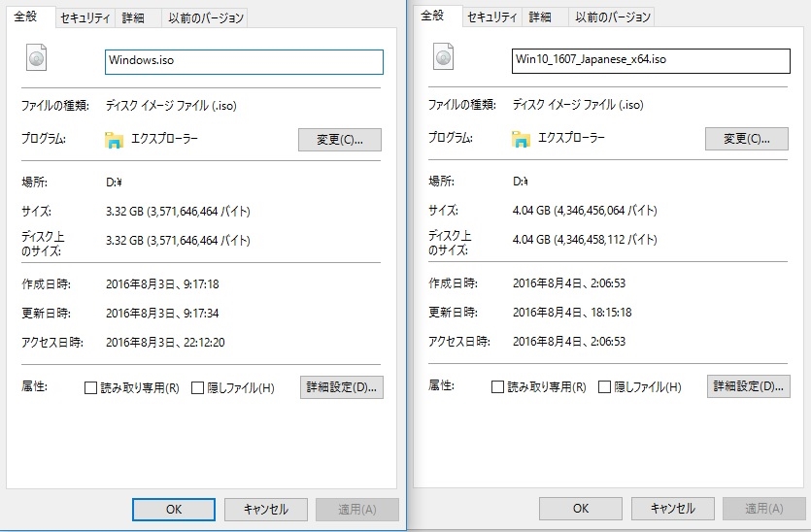Click the Explorer program icon in the right dialog
811x532 pixels.
coord(522,139)
